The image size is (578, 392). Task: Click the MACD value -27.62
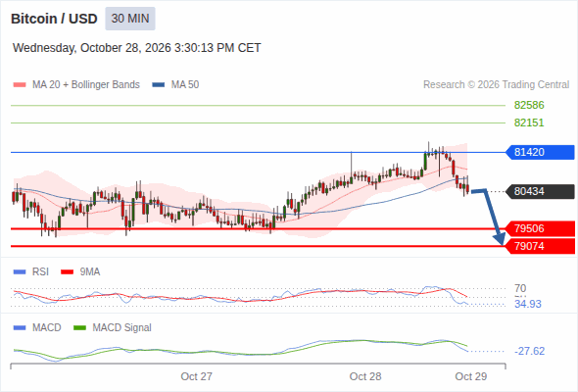tap(529, 351)
